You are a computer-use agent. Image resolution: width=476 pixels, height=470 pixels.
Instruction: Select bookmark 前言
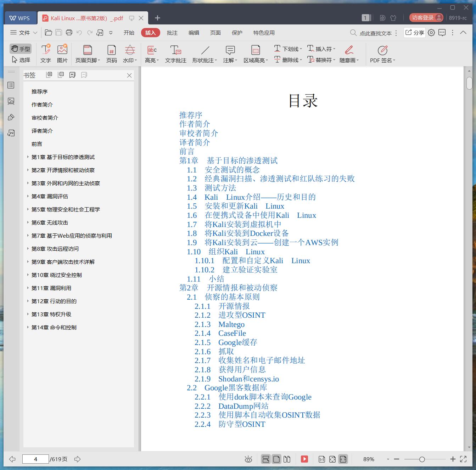(x=37, y=144)
